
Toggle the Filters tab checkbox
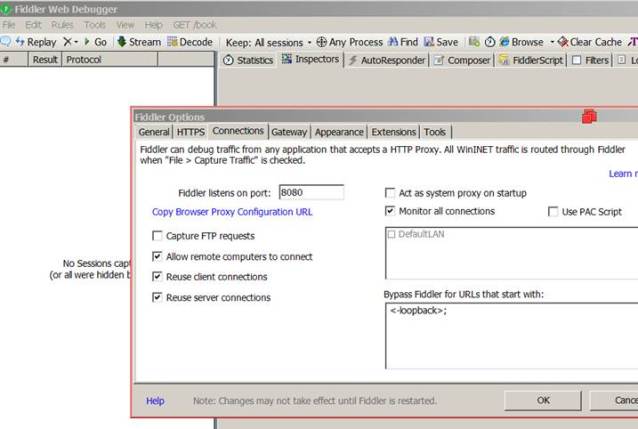click(577, 60)
